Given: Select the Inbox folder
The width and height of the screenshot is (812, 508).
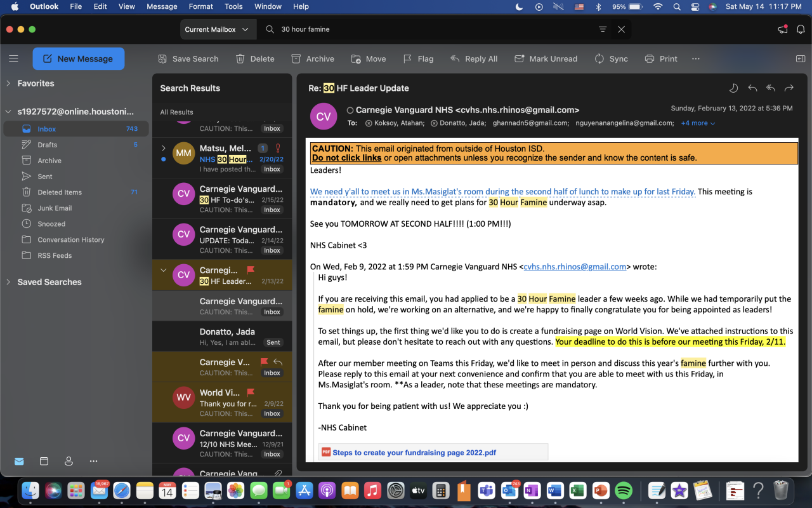Looking at the screenshot, I should 76,129.
